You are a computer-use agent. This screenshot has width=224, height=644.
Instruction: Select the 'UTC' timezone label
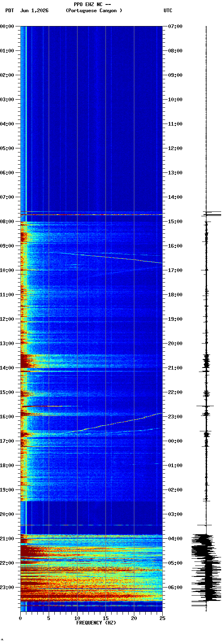pyautogui.click(x=168, y=11)
